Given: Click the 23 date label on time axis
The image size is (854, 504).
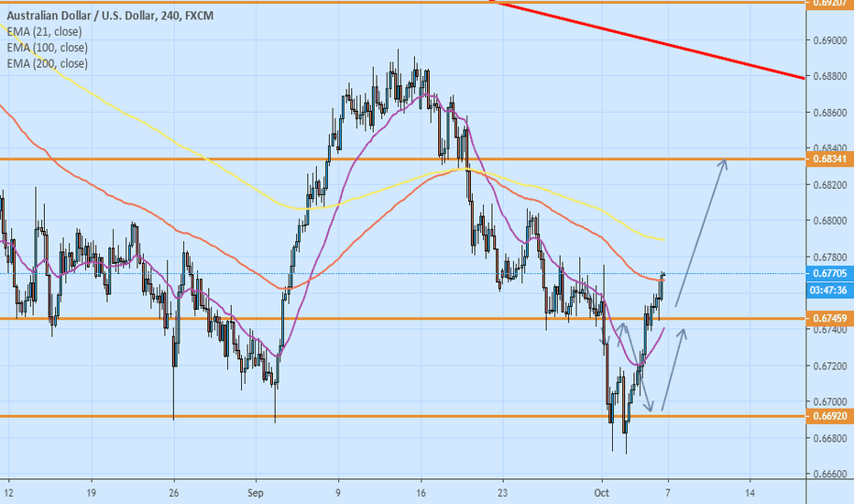Looking at the screenshot, I should tap(503, 493).
